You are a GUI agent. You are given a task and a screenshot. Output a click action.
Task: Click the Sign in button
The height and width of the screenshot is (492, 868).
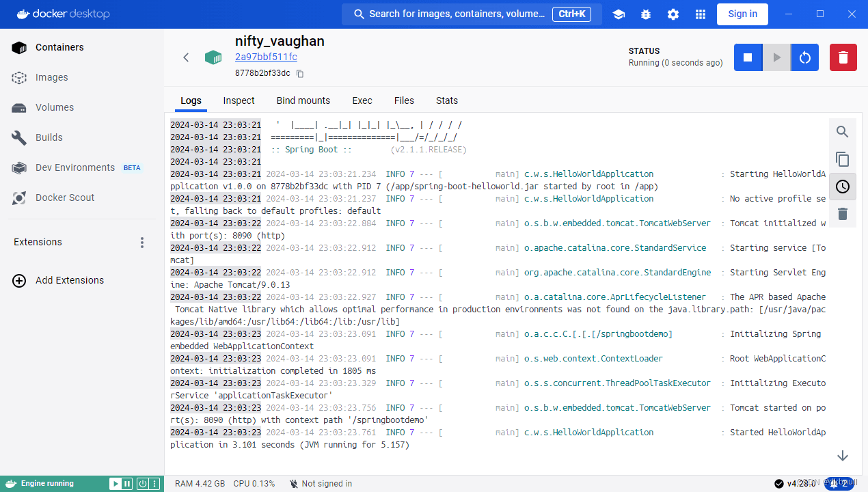[742, 14]
